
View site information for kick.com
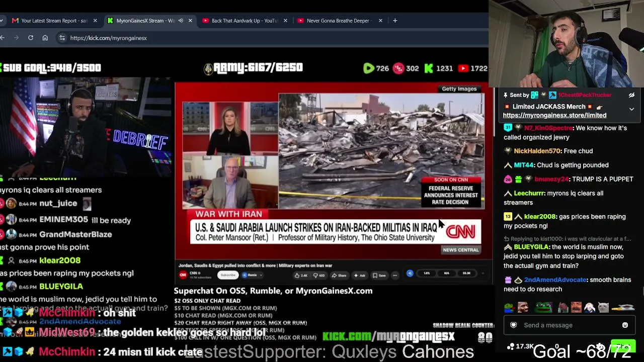(x=62, y=38)
